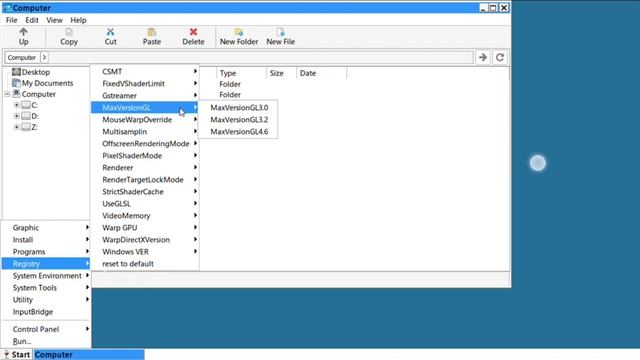Click the chevron after Computer breadcrumb
This screenshot has height=360, width=640.
[44, 58]
